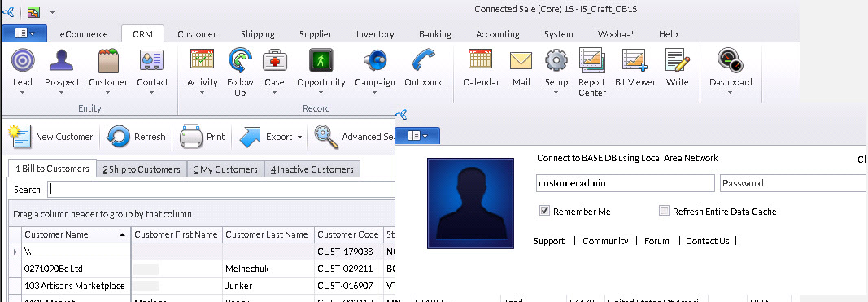868x302 pixels.
Task: Open the Activity calendar icon
Action: [x=202, y=59]
